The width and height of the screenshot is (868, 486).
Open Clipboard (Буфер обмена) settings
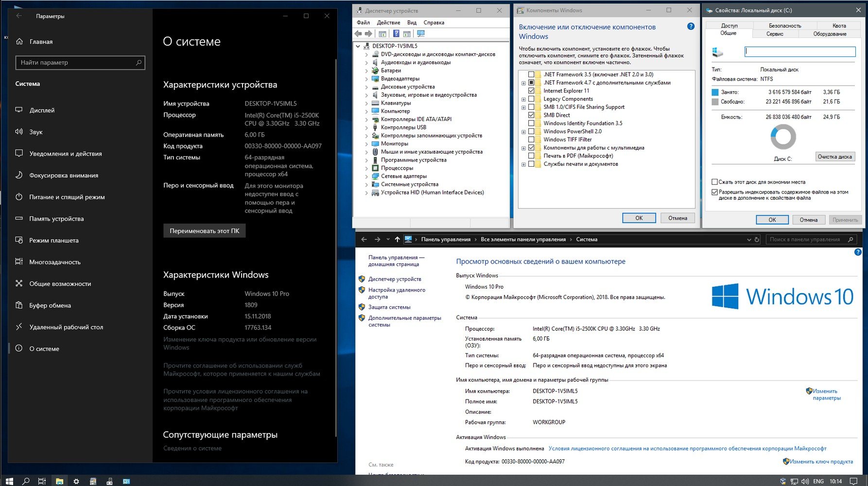[50, 305]
